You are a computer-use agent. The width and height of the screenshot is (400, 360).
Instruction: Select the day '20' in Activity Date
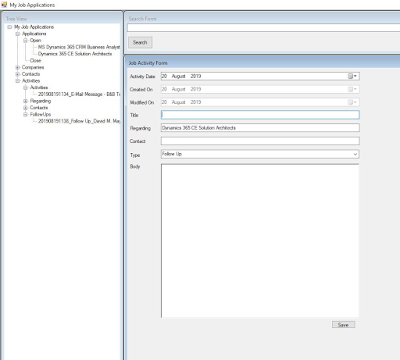pos(164,76)
